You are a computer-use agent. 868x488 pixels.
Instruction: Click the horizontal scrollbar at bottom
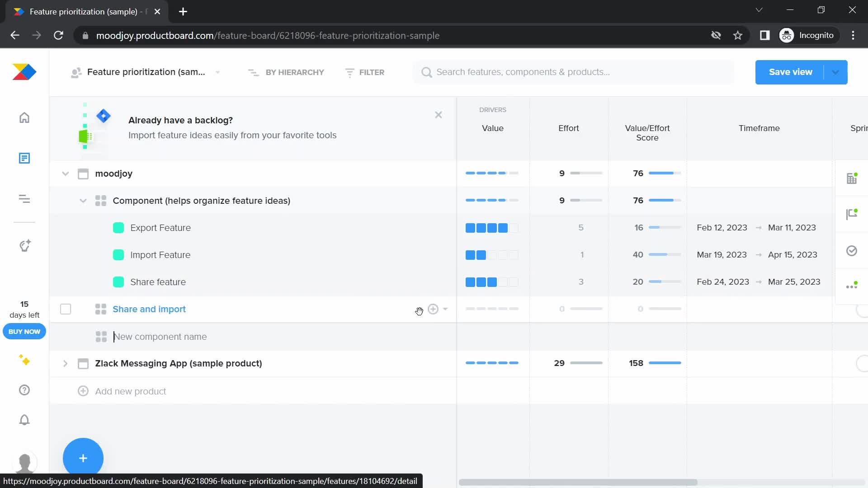(x=578, y=482)
